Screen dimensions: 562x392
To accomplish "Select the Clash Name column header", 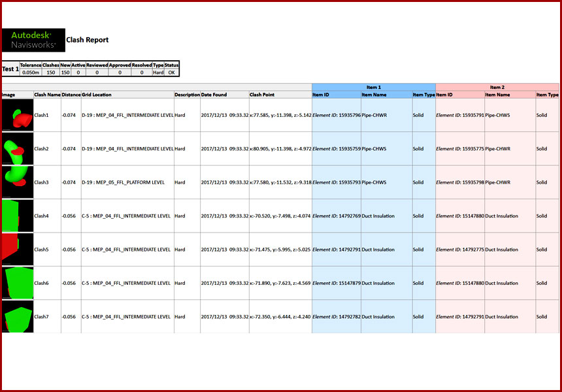I will tap(47, 95).
